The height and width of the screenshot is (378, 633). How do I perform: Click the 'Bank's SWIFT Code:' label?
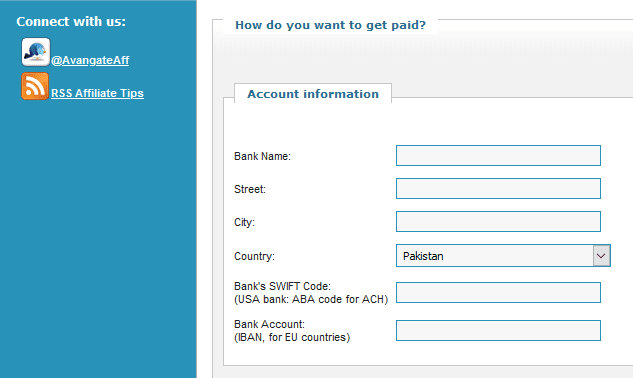[x=282, y=286]
